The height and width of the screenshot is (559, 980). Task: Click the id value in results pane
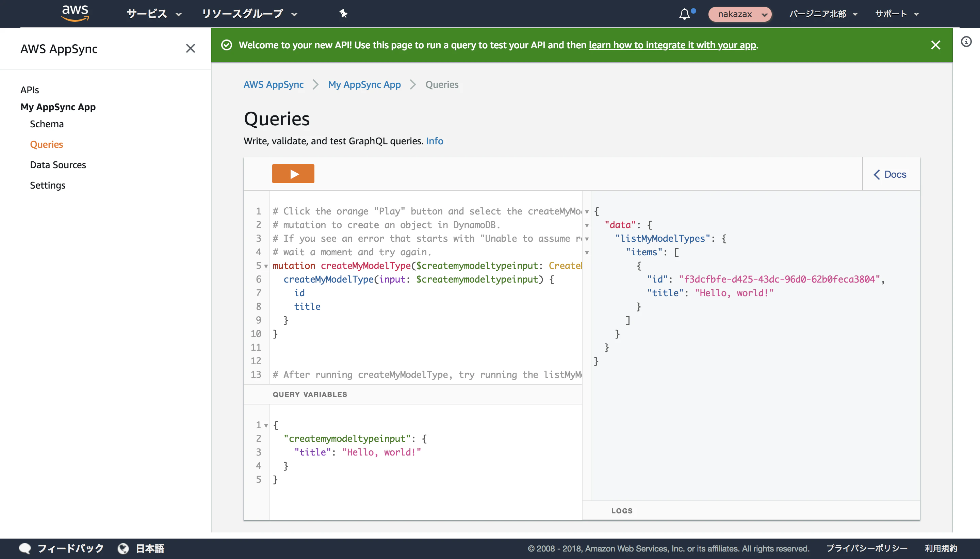coord(780,279)
